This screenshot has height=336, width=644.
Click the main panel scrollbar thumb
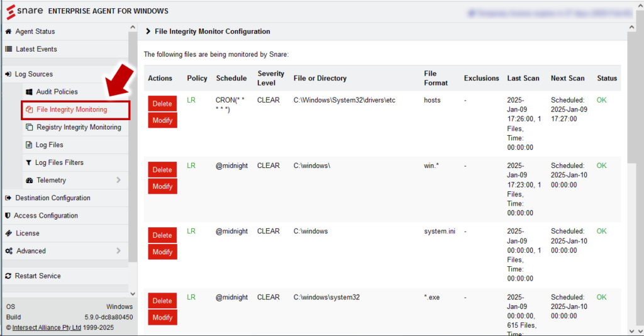pos(631,98)
